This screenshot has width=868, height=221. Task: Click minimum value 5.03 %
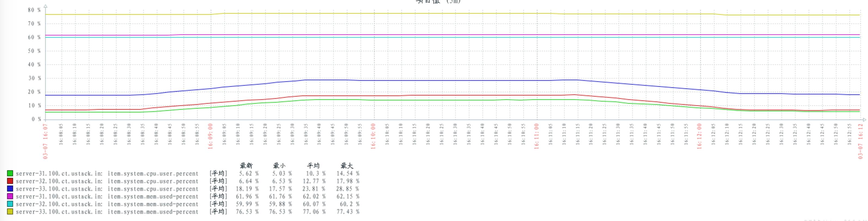282,174
